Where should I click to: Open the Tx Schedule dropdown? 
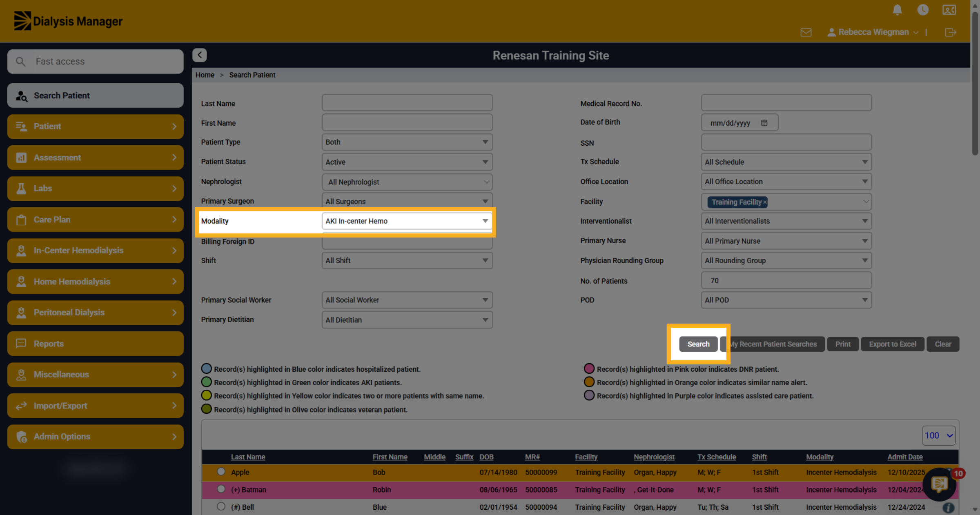[786, 162]
